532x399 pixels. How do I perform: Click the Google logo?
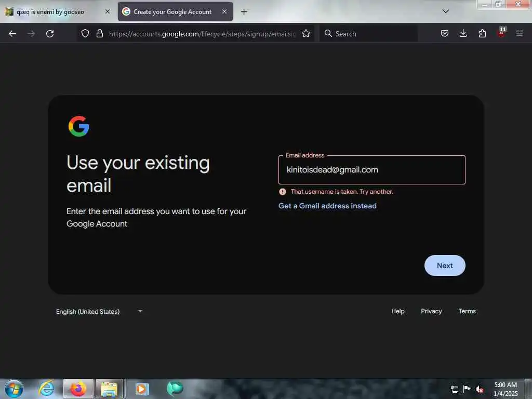click(x=79, y=126)
